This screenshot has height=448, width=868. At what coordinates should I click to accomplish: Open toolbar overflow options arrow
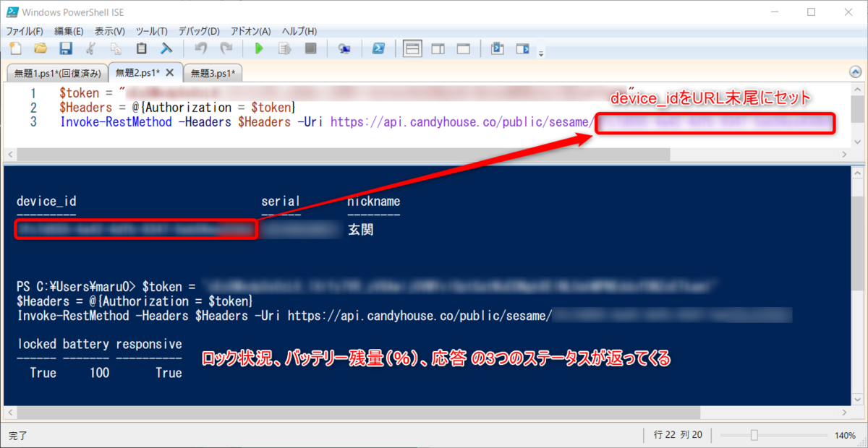click(540, 53)
